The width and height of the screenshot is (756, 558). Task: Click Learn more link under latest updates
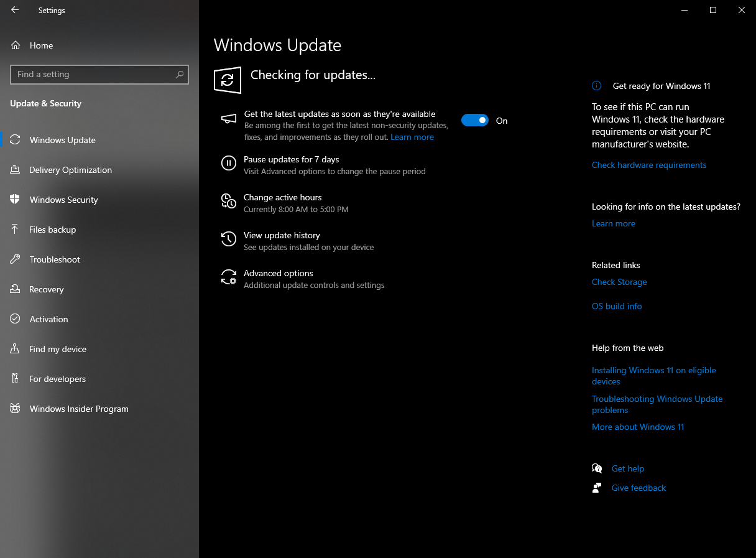(x=412, y=137)
